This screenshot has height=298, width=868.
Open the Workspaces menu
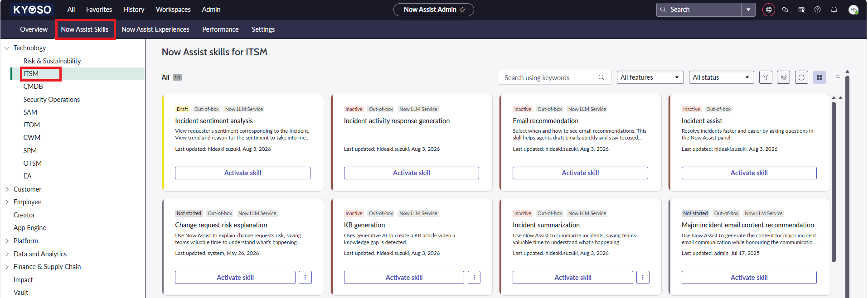click(x=173, y=10)
